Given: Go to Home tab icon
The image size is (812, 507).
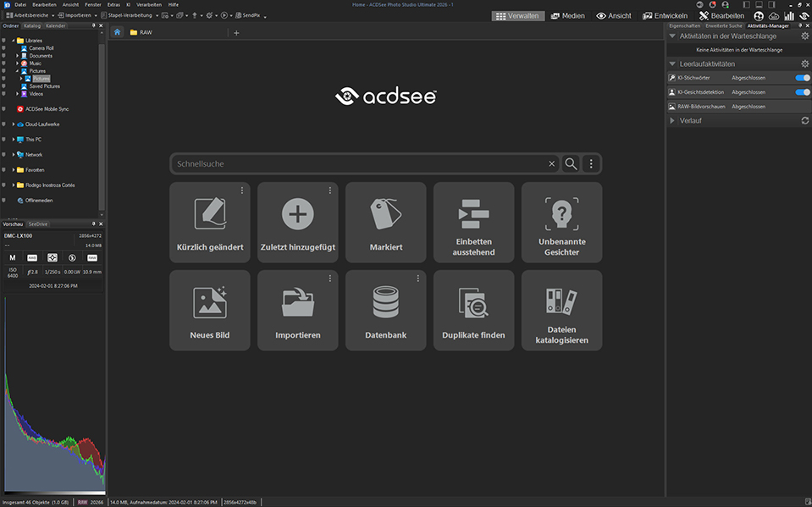Looking at the screenshot, I should point(118,33).
